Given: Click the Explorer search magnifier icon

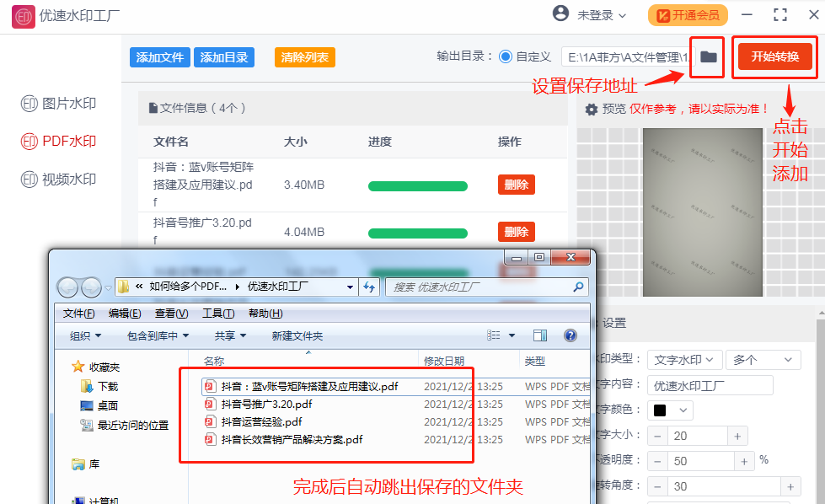Looking at the screenshot, I should (x=578, y=287).
